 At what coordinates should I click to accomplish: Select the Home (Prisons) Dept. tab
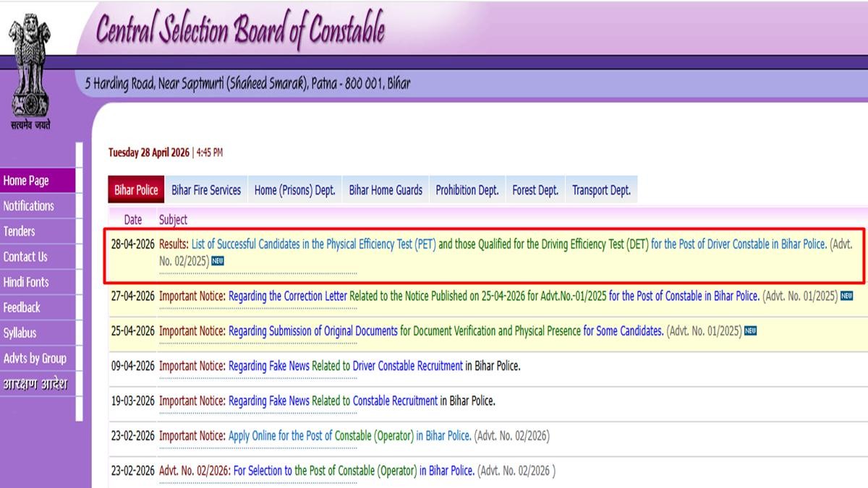[294, 190]
